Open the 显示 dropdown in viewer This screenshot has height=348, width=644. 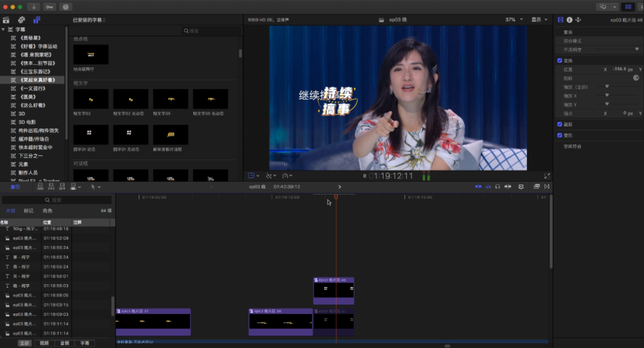(x=539, y=20)
